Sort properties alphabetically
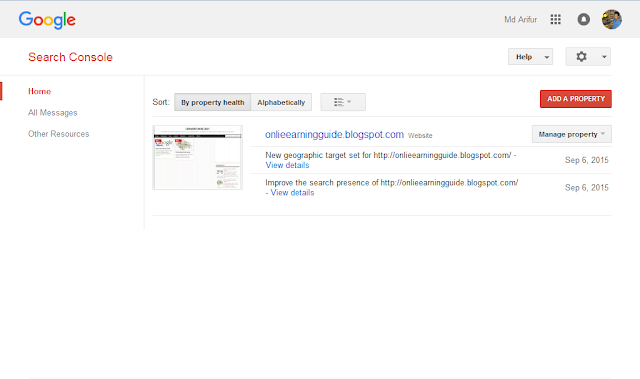Screen dimensions: 640x379 pos(281,102)
